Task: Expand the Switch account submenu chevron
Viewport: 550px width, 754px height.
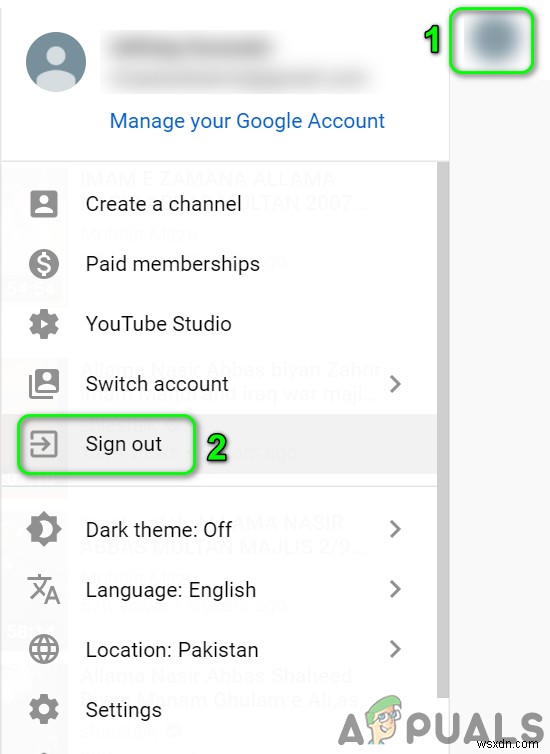Action: point(395,384)
